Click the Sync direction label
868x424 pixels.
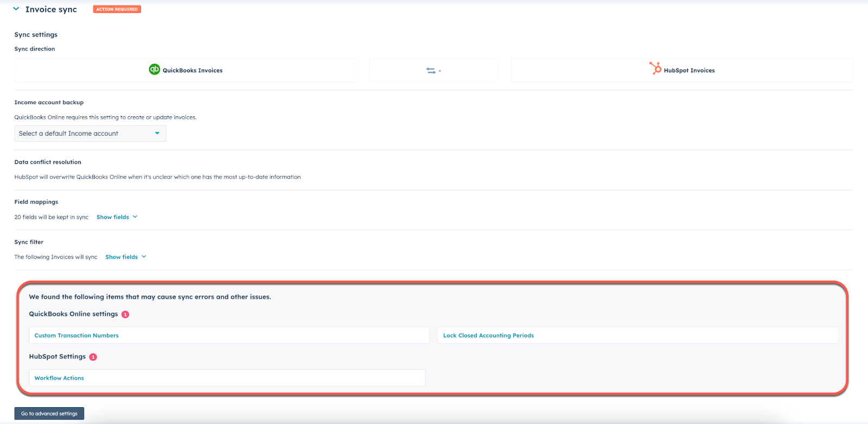pos(35,49)
